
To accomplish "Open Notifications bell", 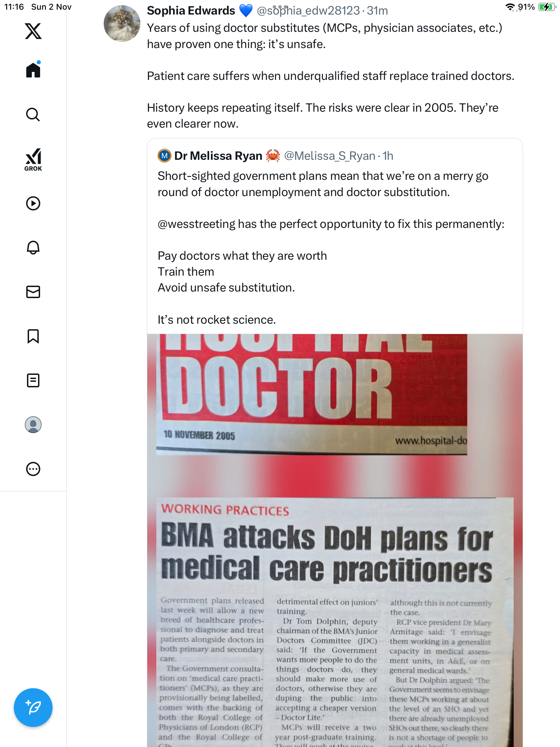I will [33, 248].
